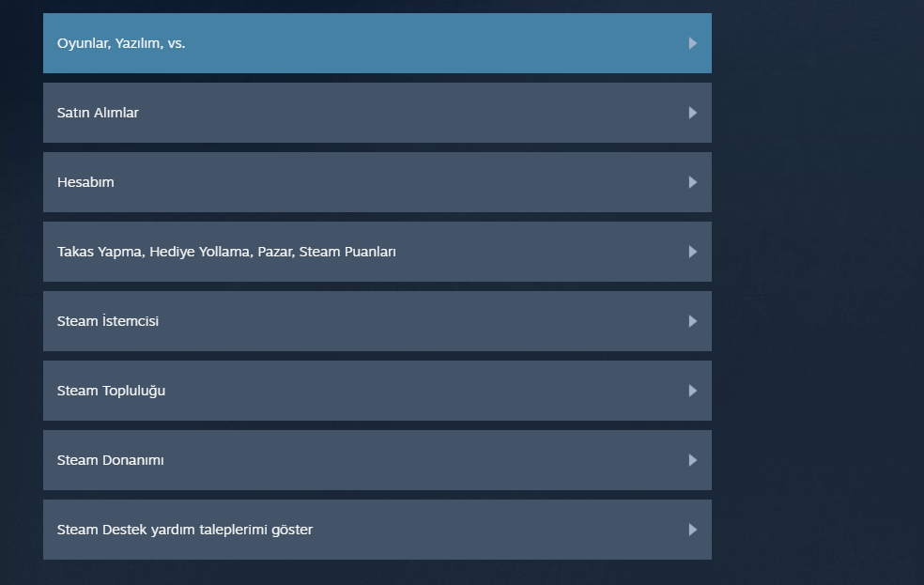
Task: Click the highlighted blue category row
Action: pyautogui.click(x=376, y=43)
